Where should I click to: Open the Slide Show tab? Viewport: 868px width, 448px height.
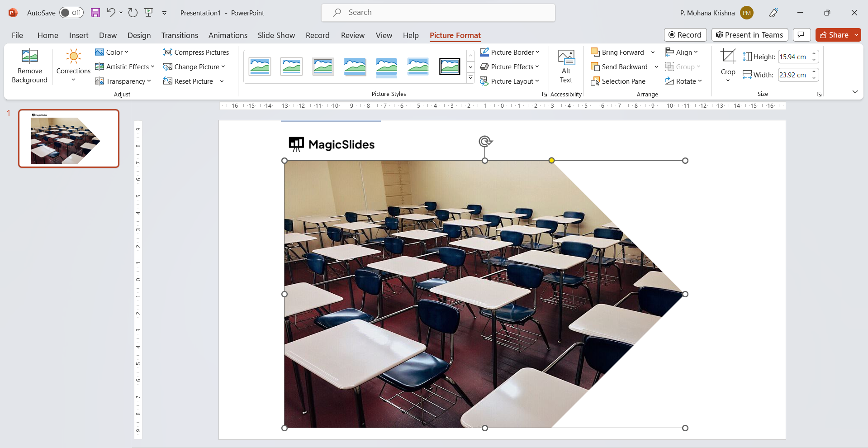(x=276, y=35)
